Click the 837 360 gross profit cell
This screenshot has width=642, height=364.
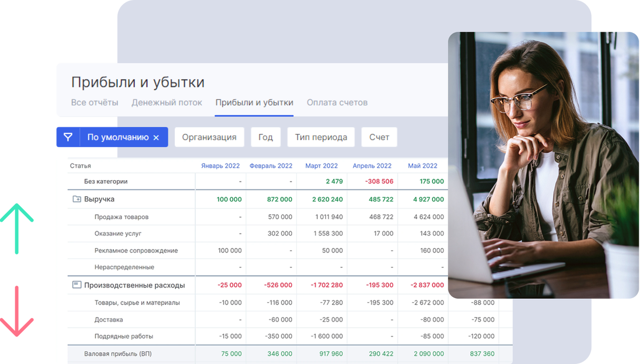pyautogui.click(x=481, y=354)
